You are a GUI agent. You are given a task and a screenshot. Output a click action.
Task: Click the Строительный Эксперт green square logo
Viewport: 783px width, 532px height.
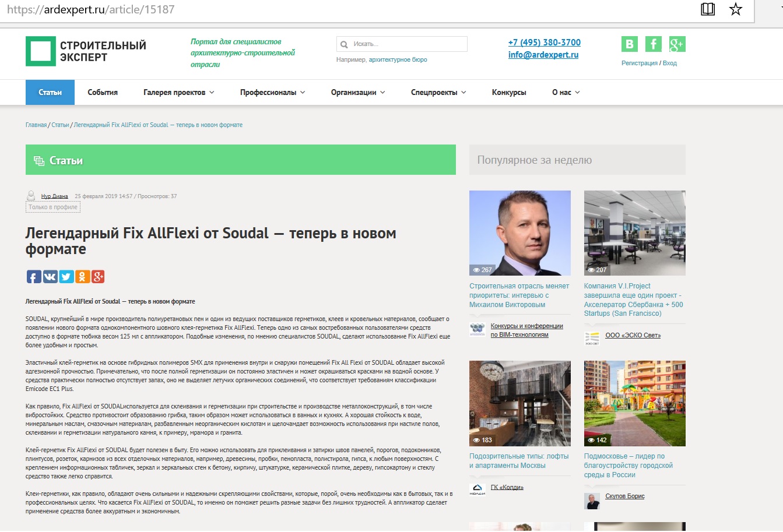pos(41,51)
